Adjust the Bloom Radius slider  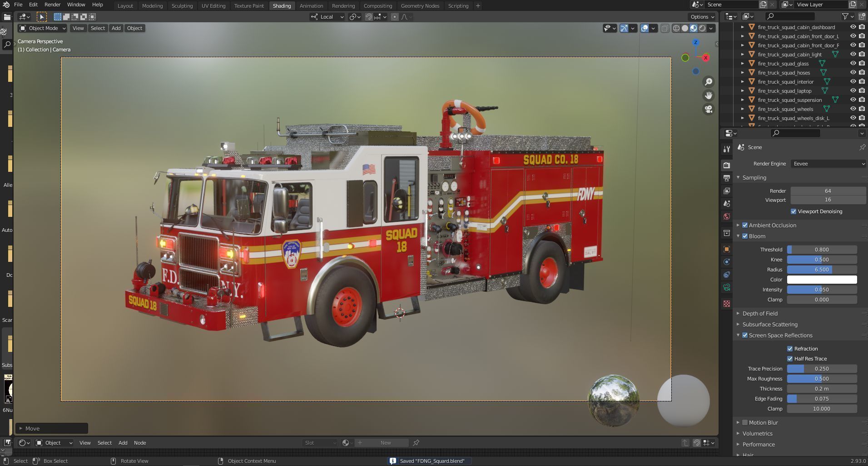pos(822,270)
